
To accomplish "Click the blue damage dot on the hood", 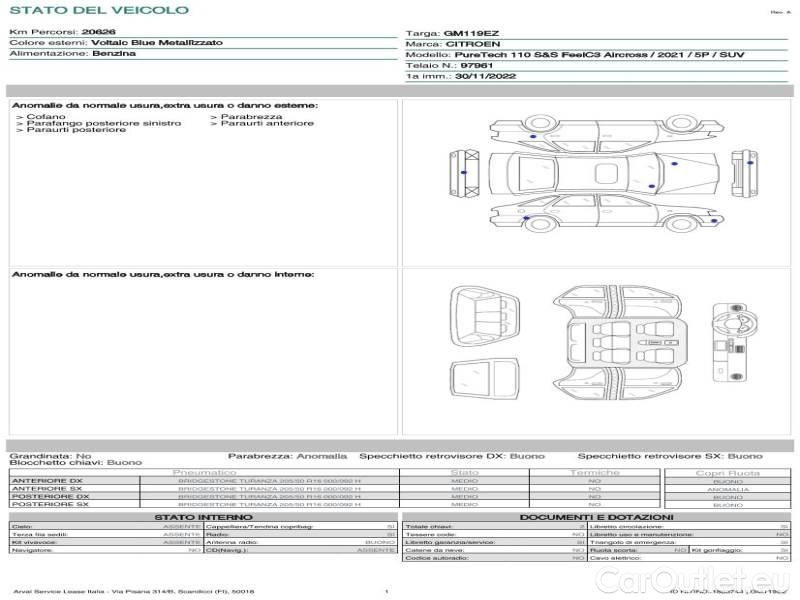I will point(674,164).
